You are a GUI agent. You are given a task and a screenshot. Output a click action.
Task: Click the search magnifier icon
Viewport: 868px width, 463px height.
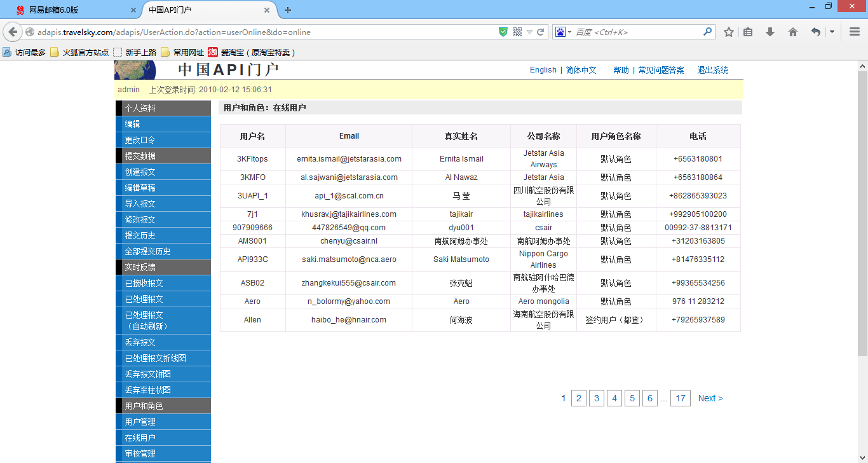pyautogui.click(x=708, y=32)
